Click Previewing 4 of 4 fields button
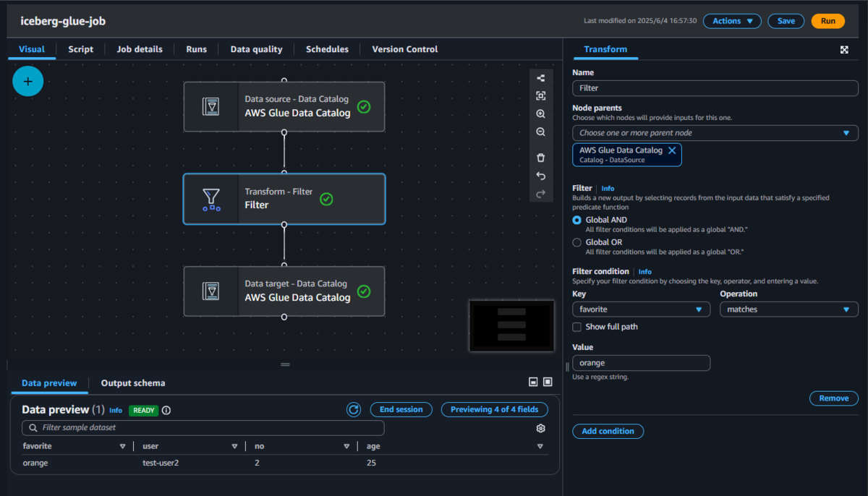This screenshot has width=868, height=496. coord(495,409)
